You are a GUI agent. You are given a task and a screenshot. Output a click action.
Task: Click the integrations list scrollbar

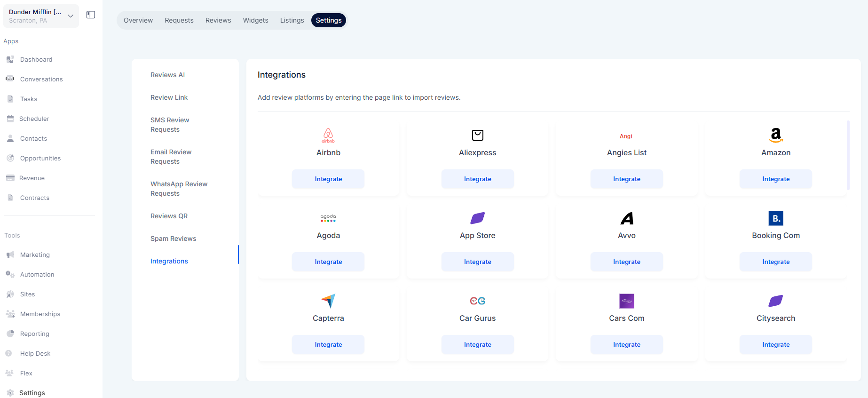coord(848,155)
